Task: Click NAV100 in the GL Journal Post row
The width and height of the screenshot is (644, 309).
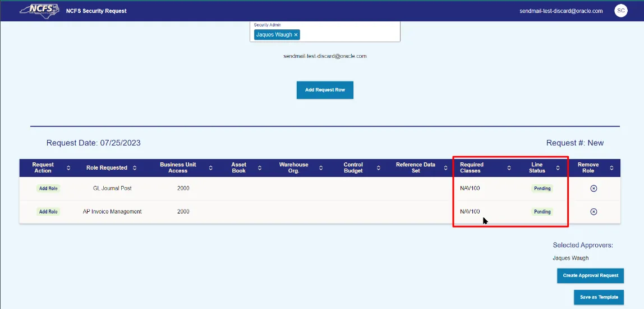Action: click(x=470, y=188)
